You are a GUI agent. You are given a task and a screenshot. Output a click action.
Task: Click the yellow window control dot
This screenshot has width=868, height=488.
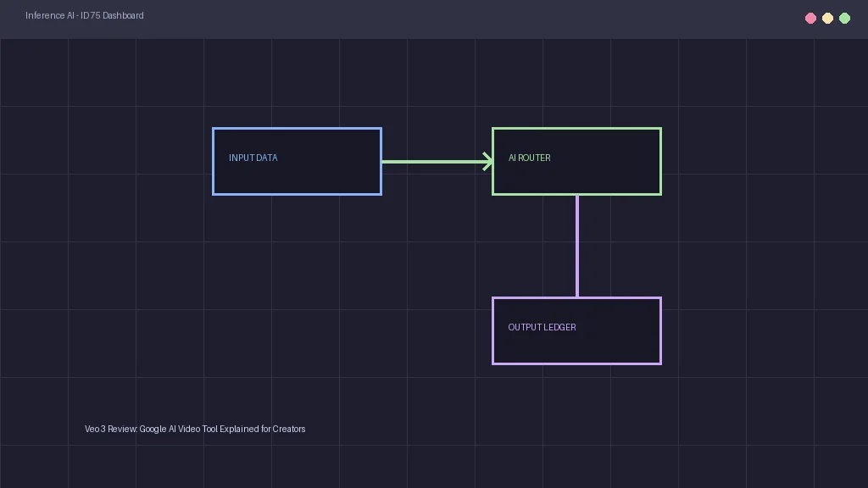827,19
